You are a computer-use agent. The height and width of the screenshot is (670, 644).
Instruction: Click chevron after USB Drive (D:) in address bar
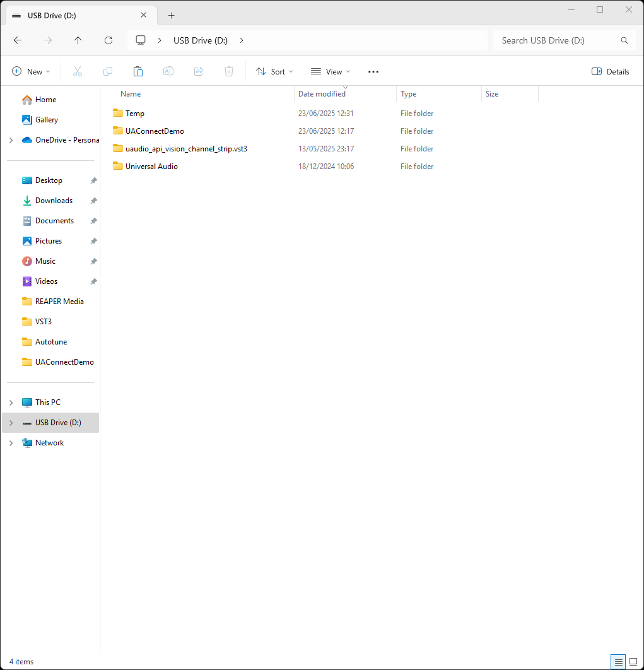click(242, 40)
